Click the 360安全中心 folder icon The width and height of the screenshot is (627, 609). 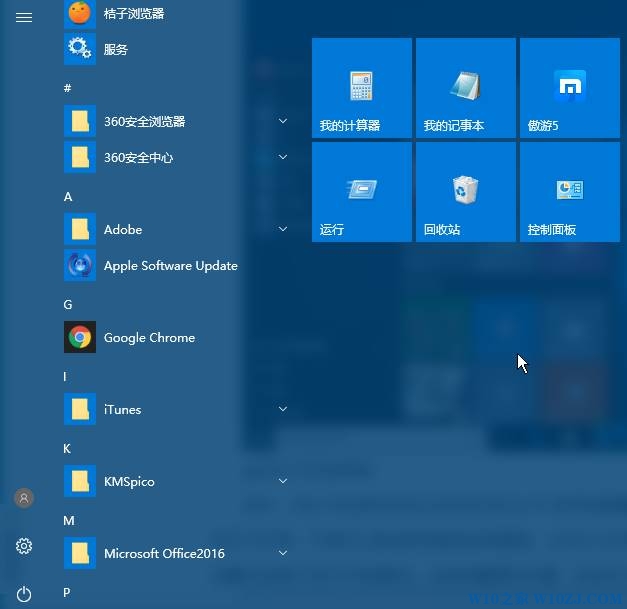pos(80,157)
